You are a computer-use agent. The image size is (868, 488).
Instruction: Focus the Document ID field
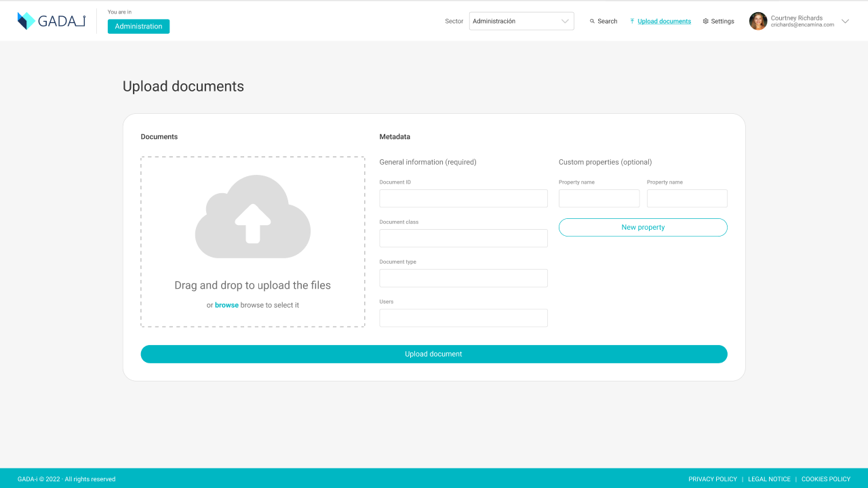[x=463, y=199]
